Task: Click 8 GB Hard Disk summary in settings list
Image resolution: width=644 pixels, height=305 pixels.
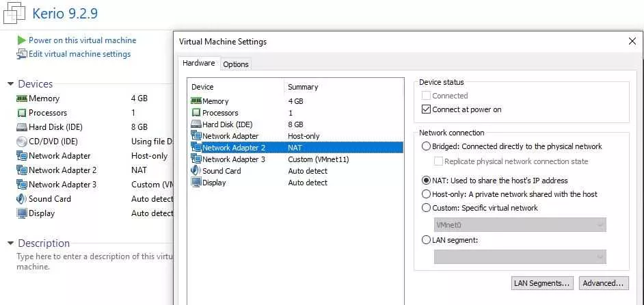Action: coord(296,124)
